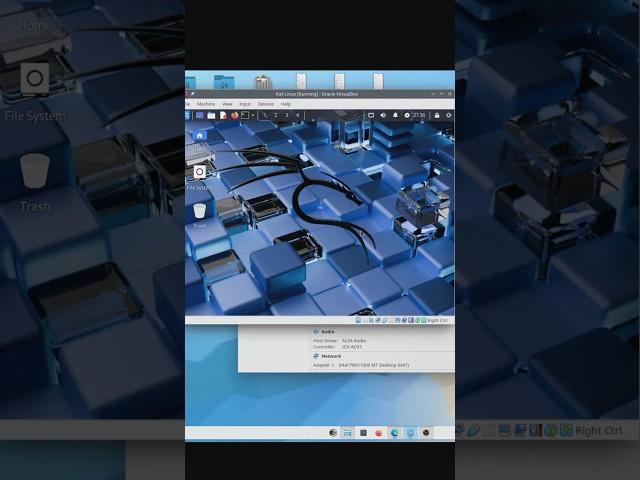
Task: Select the folder icon on the host desktop
Action: (x=224, y=81)
